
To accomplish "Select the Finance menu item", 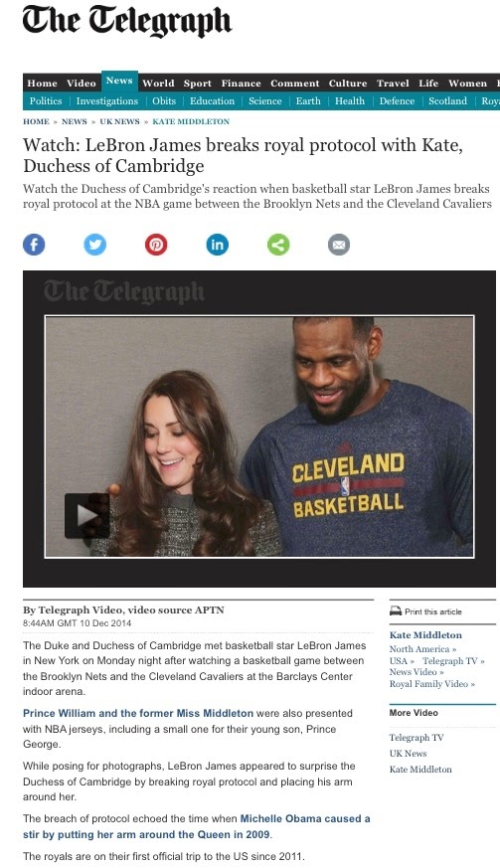I will point(241,84).
